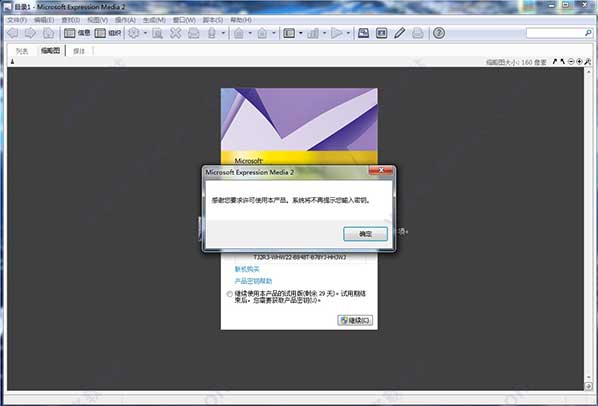598x406 pixels.
Task: Click the minus icon to shrink thumbnails
Action: click(571, 61)
